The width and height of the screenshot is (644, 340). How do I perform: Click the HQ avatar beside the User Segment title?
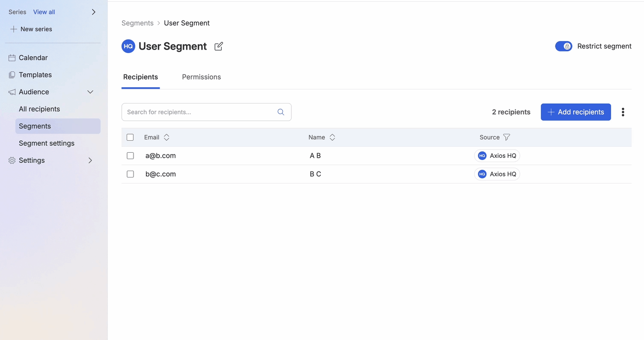tap(128, 46)
